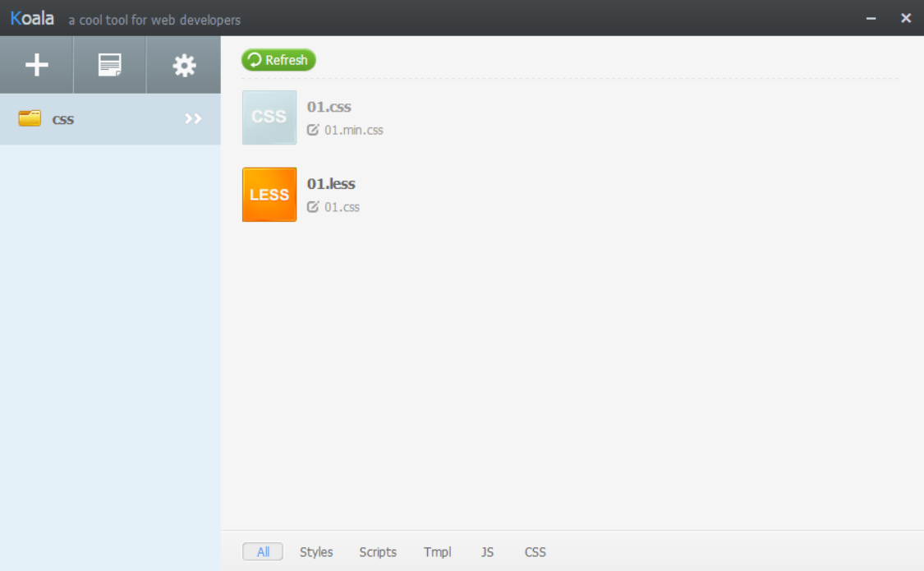Expand css folder double-chevron arrows
This screenshot has width=924, height=571.
pos(193,119)
